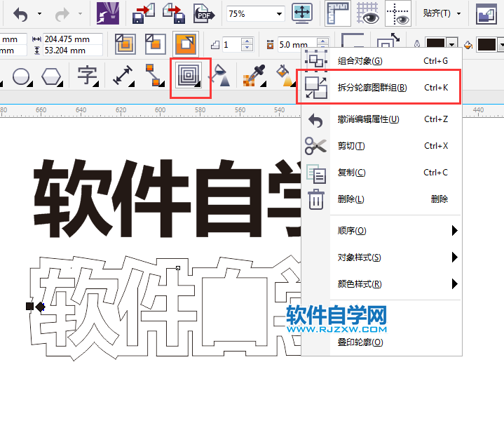Click the contour steps field
504x428 pixels.
pos(232,45)
